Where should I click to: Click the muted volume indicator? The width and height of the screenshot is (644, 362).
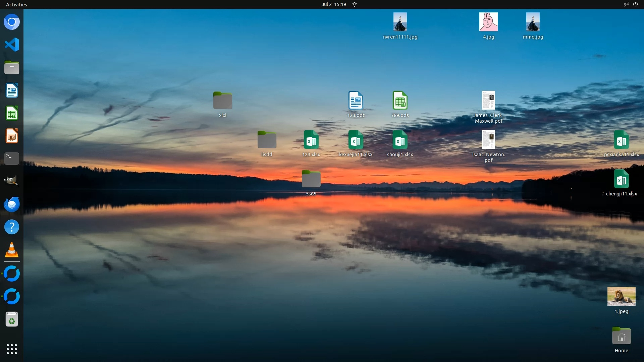point(626,4)
